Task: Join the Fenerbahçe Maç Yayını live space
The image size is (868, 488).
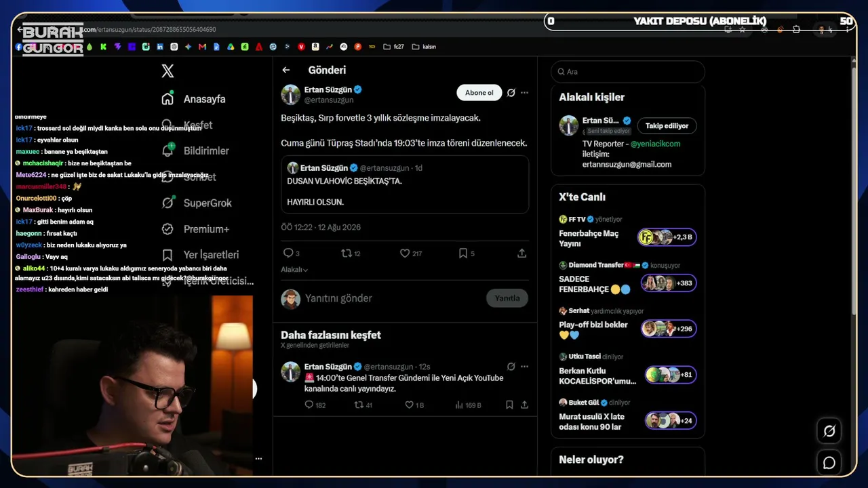Action: (589, 238)
